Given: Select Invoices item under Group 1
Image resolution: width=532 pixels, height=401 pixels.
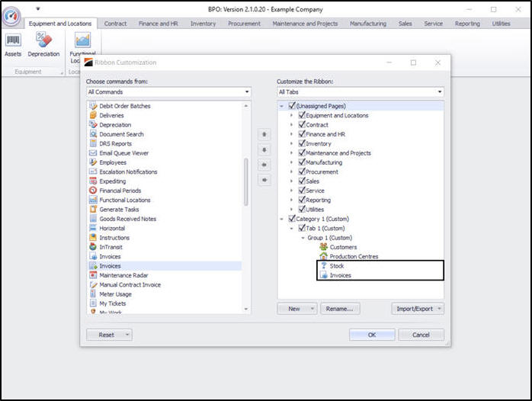Looking at the screenshot, I should [340, 275].
